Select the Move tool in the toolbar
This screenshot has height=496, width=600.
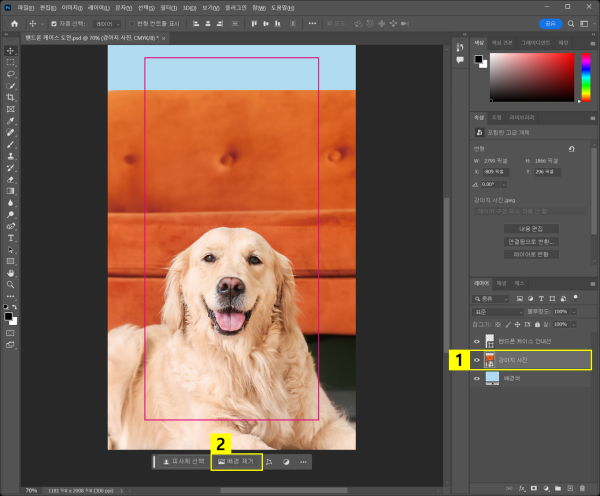coord(10,50)
